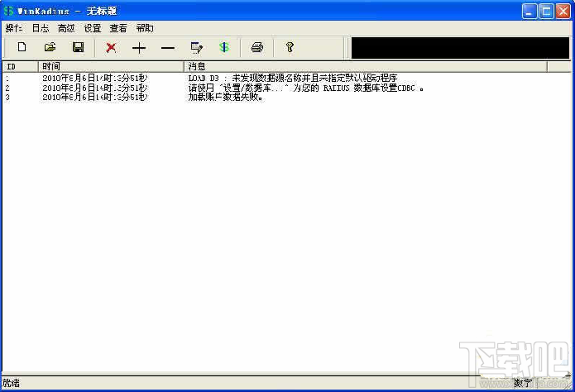Click the timestamp in log row 2
This screenshot has height=392, width=575.
click(x=95, y=88)
